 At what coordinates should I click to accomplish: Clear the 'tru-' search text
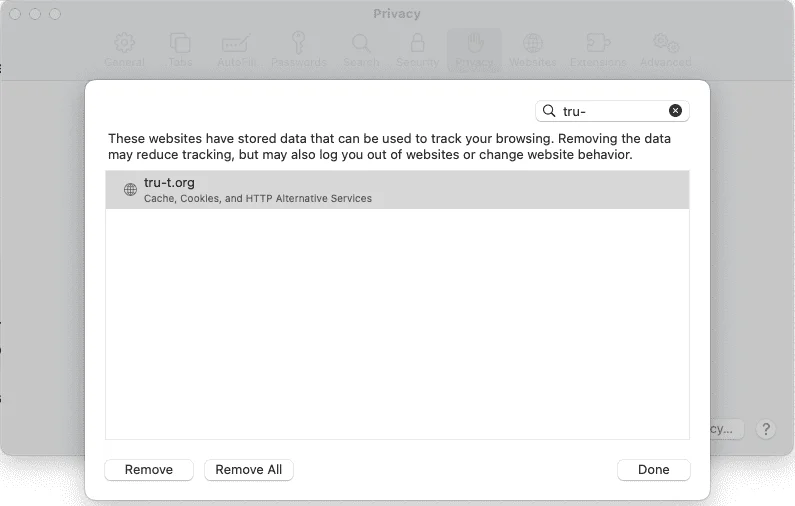(675, 111)
